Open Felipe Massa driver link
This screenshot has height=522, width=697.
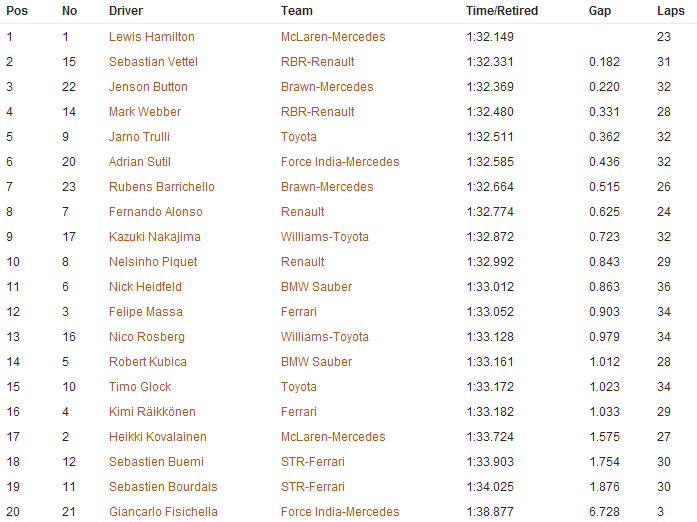pyautogui.click(x=146, y=312)
